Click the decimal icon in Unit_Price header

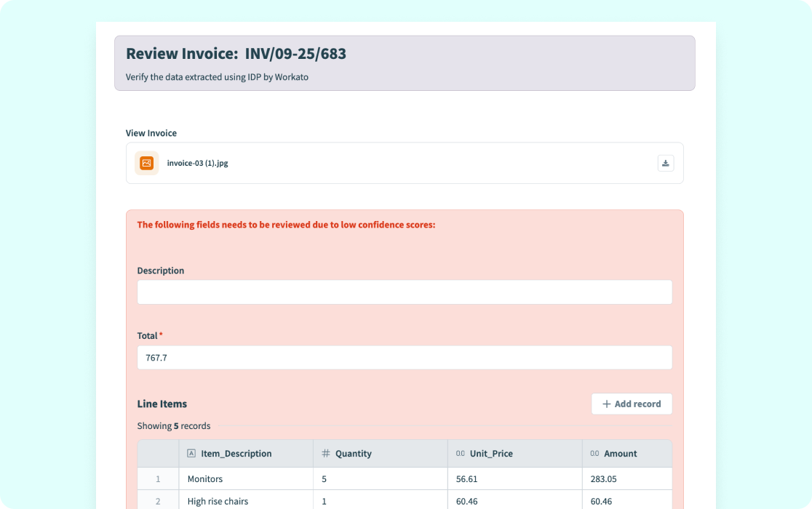[461, 453]
